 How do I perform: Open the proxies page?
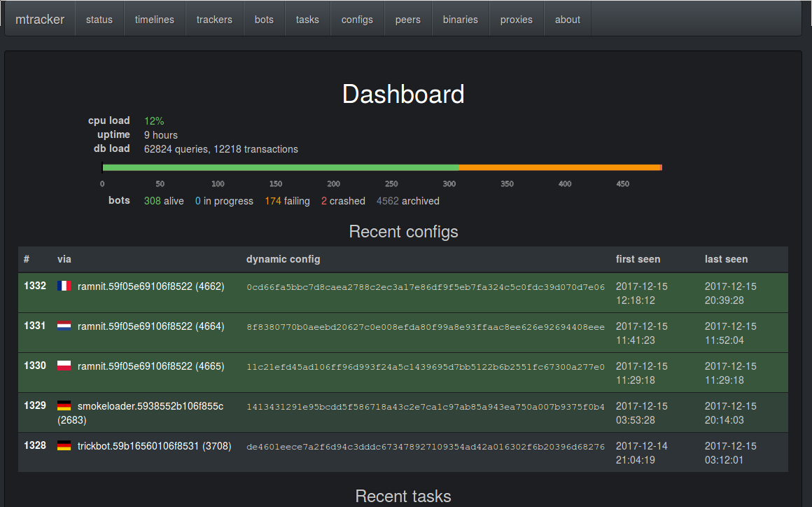tap(517, 20)
